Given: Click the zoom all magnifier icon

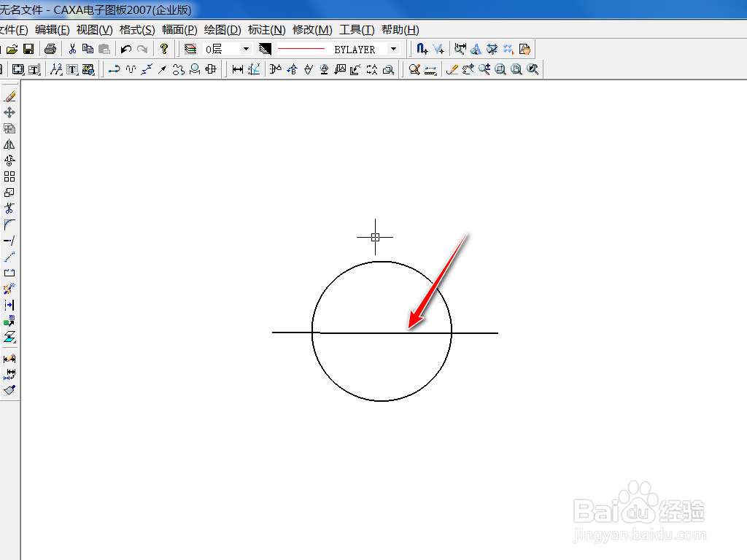Looking at the screenshot, I should coord(516,69).
